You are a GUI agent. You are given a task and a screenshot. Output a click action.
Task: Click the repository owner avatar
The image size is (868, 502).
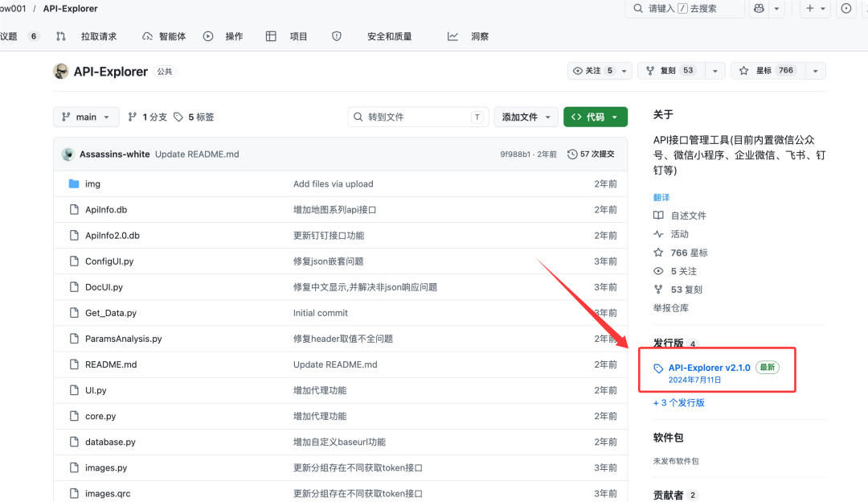click(61, 72)
